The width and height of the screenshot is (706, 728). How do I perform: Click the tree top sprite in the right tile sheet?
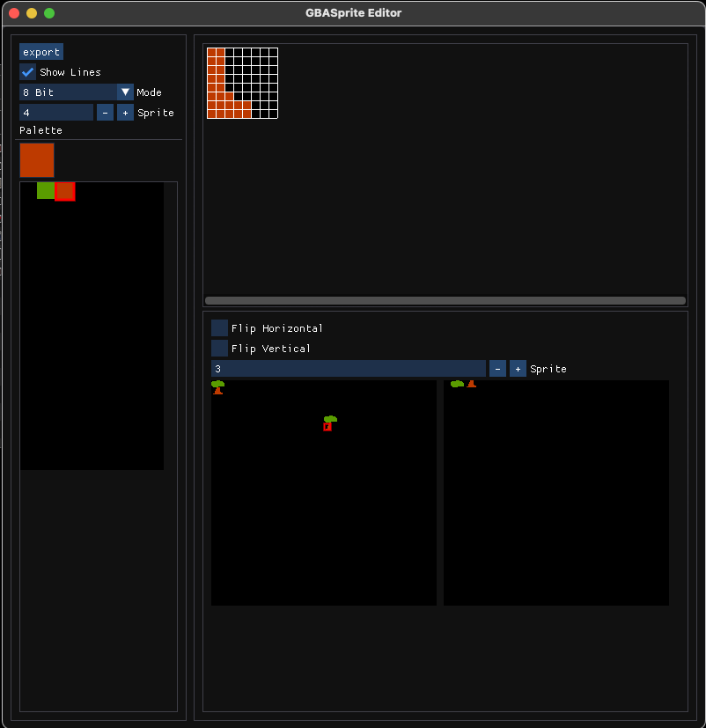pyautogui.click(x=457, y=384)
